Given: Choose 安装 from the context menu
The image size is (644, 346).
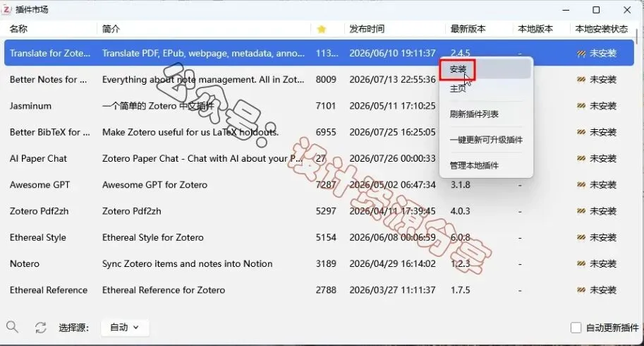Looking at the screenshot, I should [x=486, y=69].
